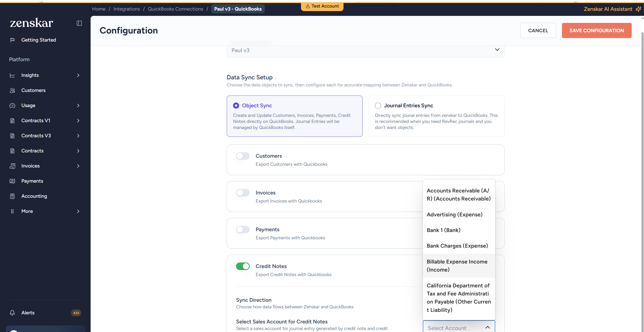This screenshot has height=332, width=644.
Task: Choose Bank Charges (Expense) option
Action: pyautogui.click(x=457, y=246)
